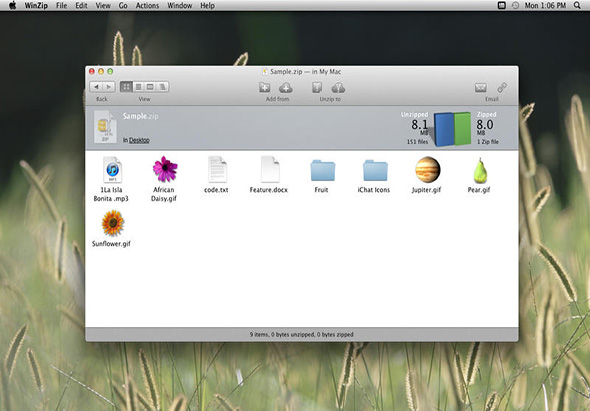Open the Go menu
590x411 pixels.
pos(123,5)
